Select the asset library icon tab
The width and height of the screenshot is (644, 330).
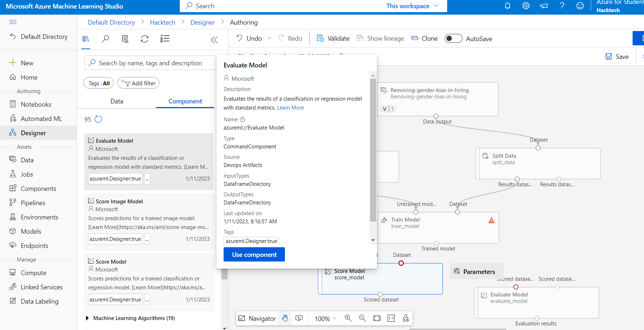coord(86,39)
